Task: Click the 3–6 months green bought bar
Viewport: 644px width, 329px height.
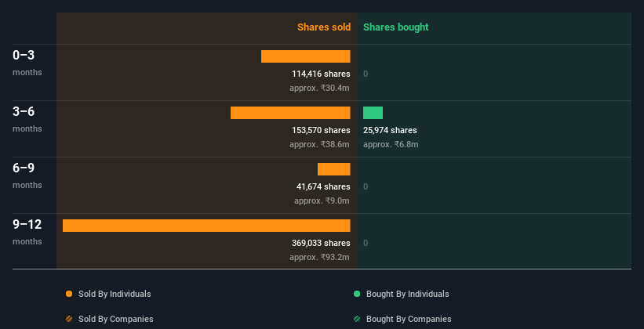Action: [373, 113]
